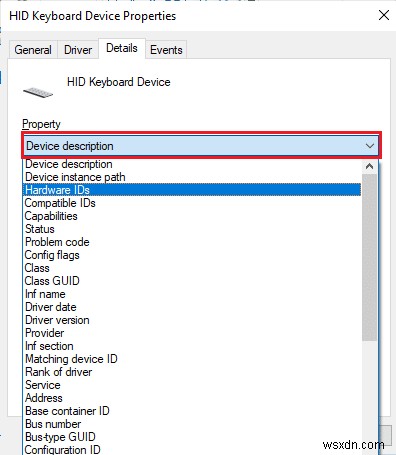
Task: Select 'Driver date' property
Action: pos(192,307)
